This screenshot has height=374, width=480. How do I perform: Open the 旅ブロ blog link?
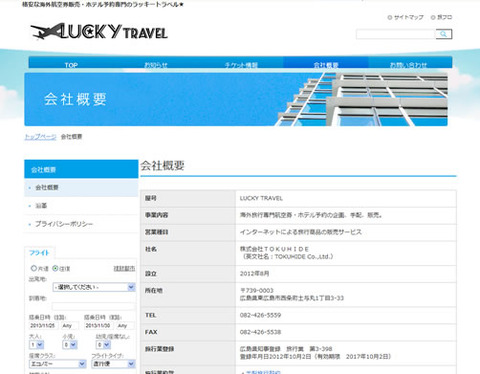click(444, 17)
